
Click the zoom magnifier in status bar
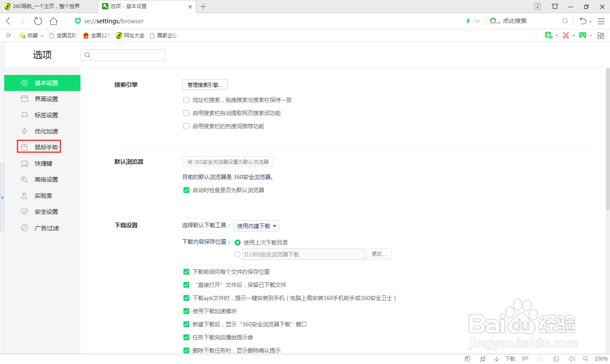coord(585,359)
